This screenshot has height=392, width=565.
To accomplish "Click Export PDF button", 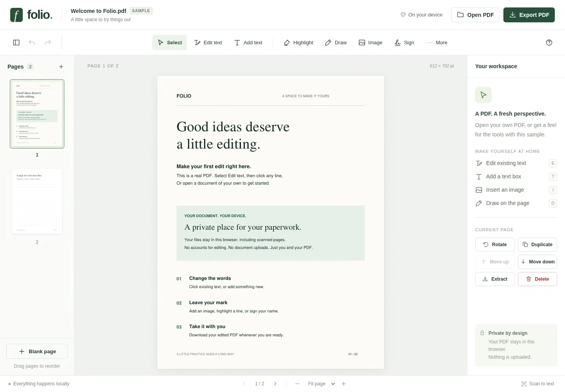I will click(x=529, y=15).
